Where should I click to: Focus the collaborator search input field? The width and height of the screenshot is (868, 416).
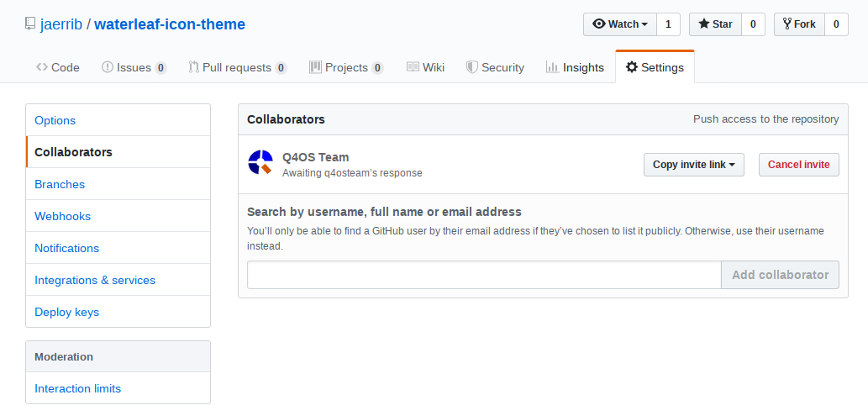(x=484, y=275)
